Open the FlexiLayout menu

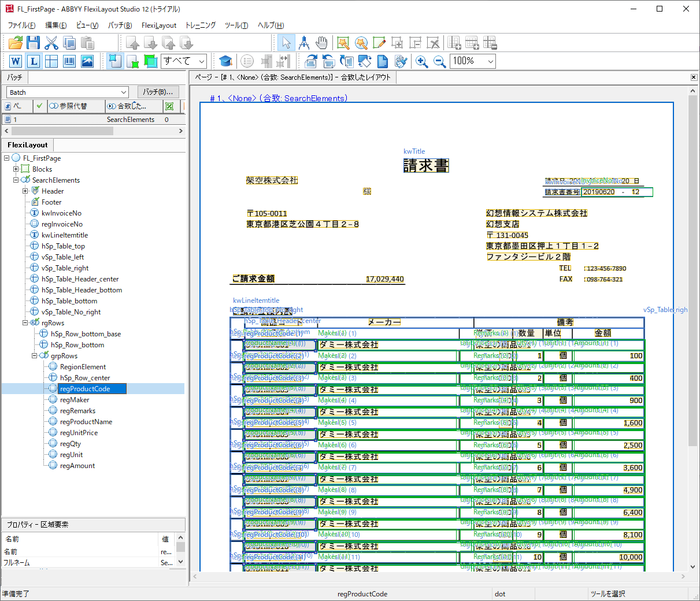point(159,25)
